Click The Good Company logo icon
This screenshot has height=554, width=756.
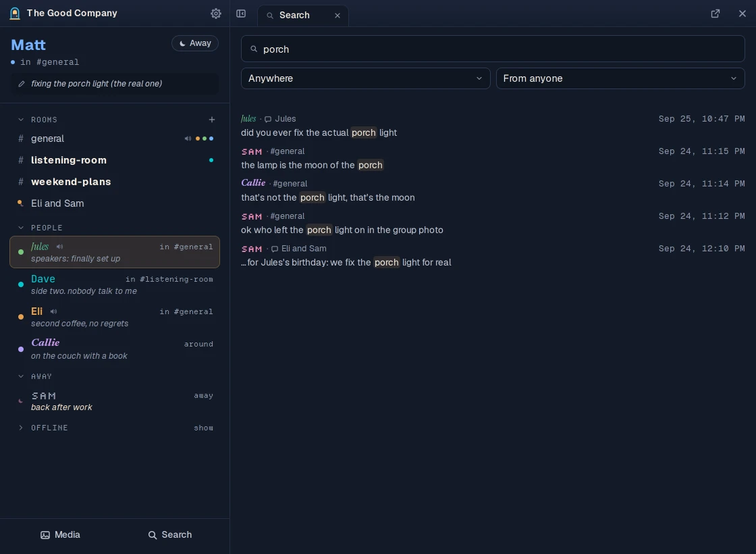(x=15, y=14)
